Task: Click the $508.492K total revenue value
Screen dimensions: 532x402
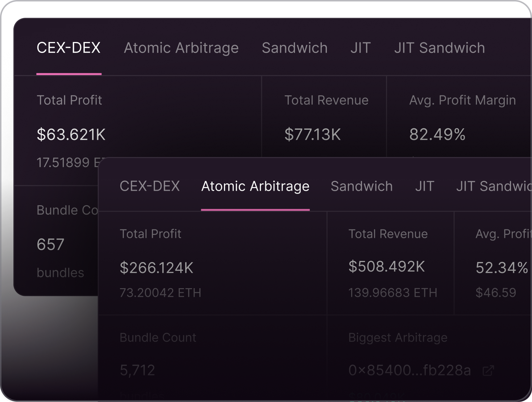Action: point(386,266)
